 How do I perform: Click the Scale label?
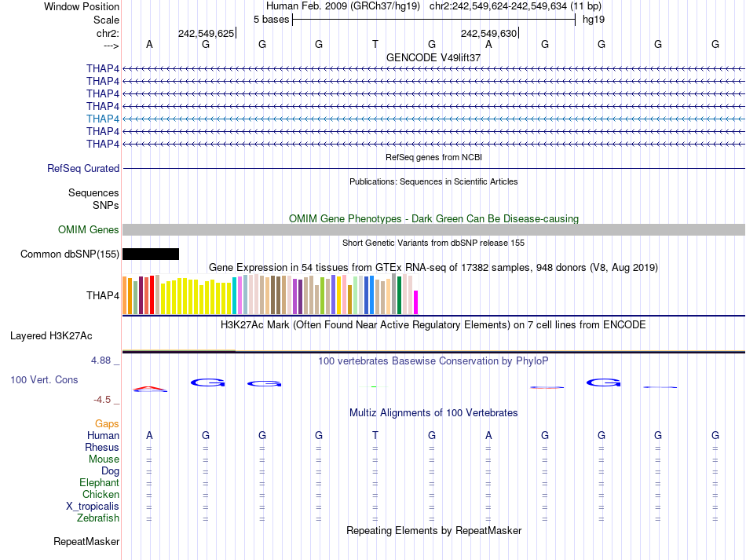point(106,20)
